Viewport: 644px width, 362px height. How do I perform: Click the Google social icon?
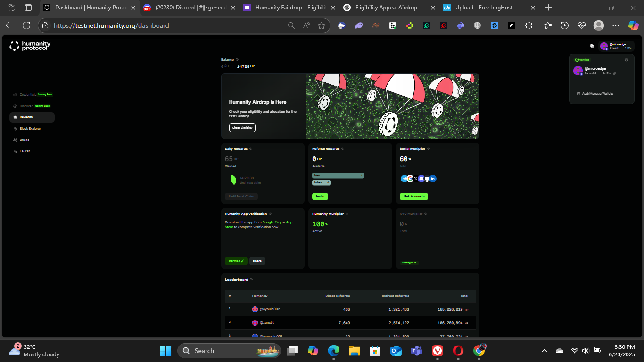pyautogui.click(x=410, y=179)
